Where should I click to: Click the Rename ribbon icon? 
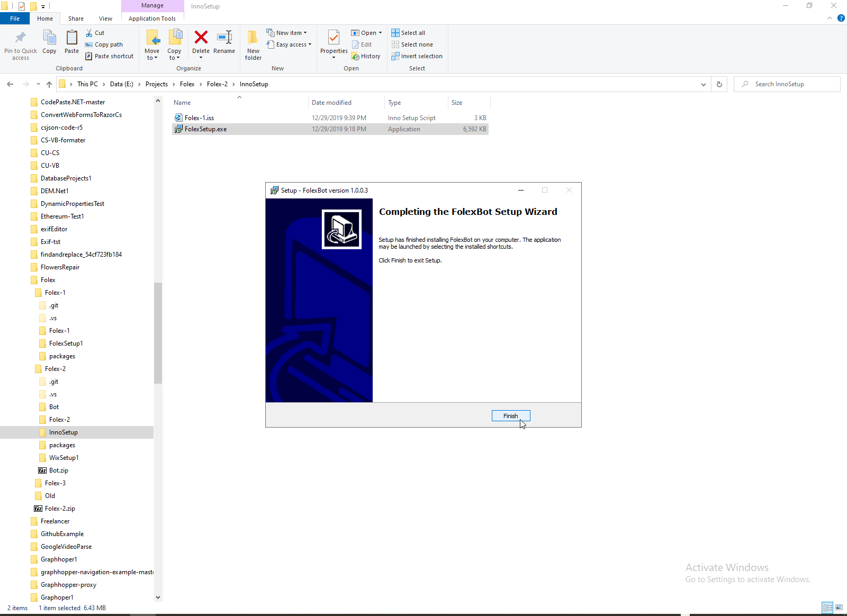224,37
